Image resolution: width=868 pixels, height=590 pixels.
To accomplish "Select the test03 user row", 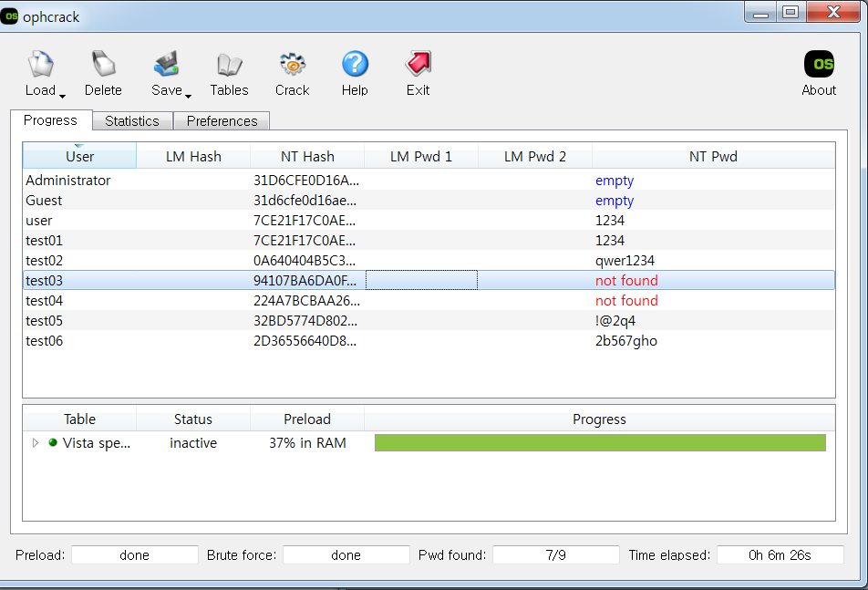I will (429, 280).
